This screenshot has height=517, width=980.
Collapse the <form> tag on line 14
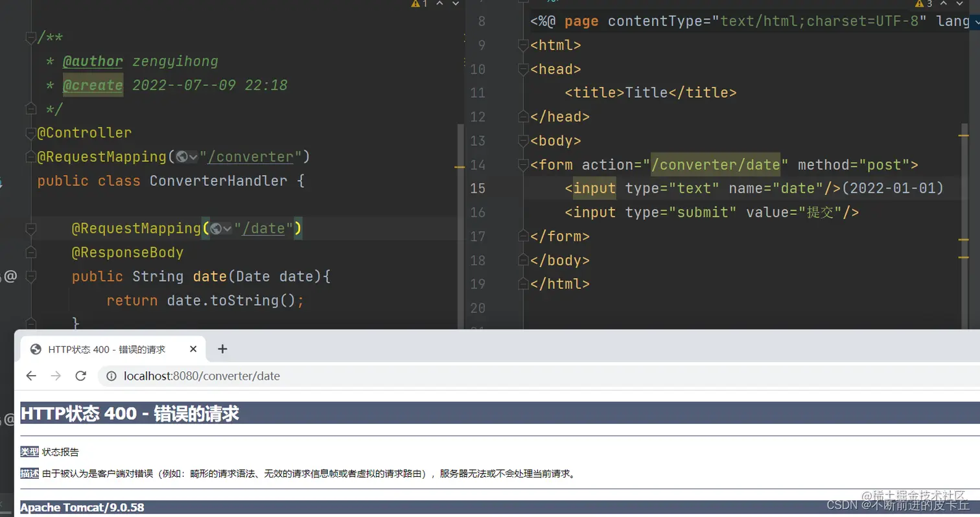pyautogui.click(x=524, y=165)
